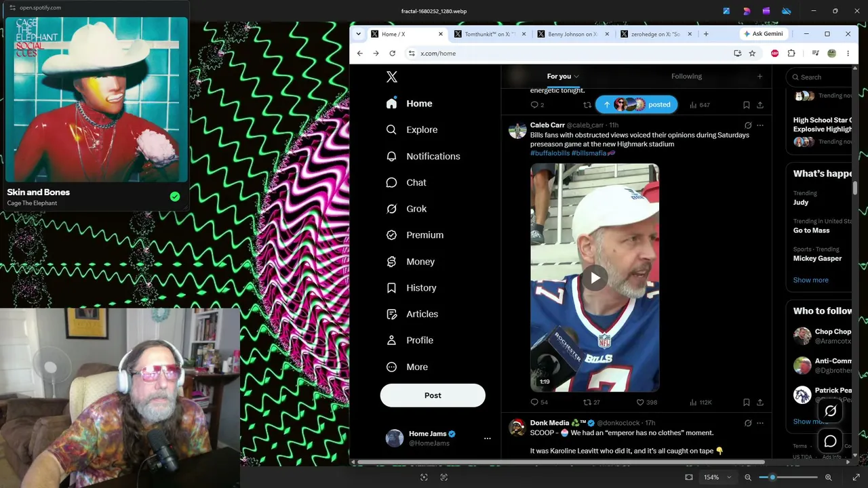Share the Caleb Carr post
868x488 pixels.
click(x=760, y=403)
